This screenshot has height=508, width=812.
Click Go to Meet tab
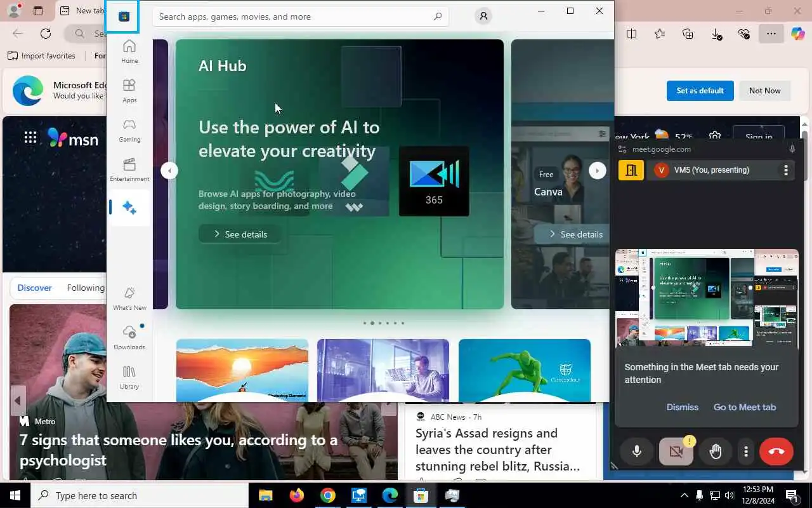(x=744, y=407)
